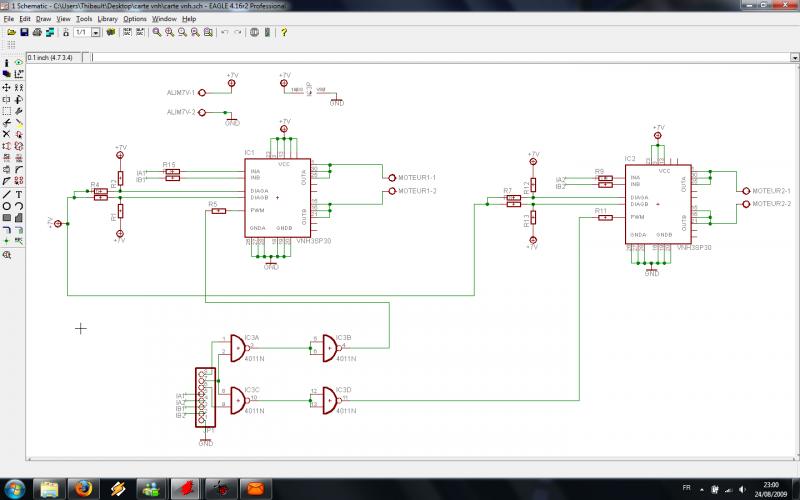Viewport: 800px width, 500px height.
Task: Run a script with the first SCR icon
Action: [x=127, y=32]
